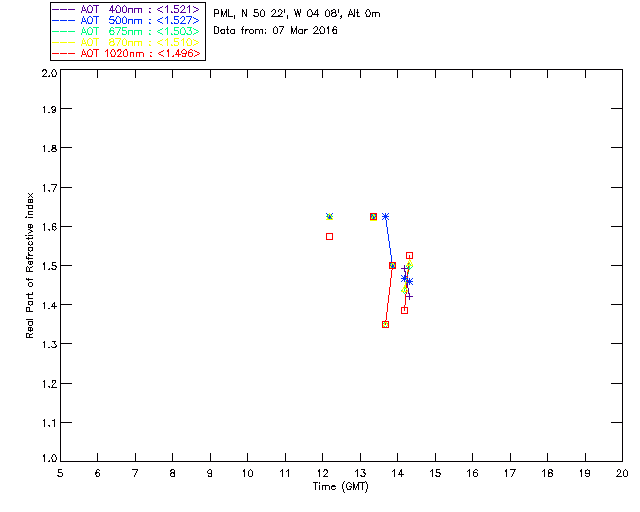Click the AOT 675nm green legend entry

click(126, 31)
